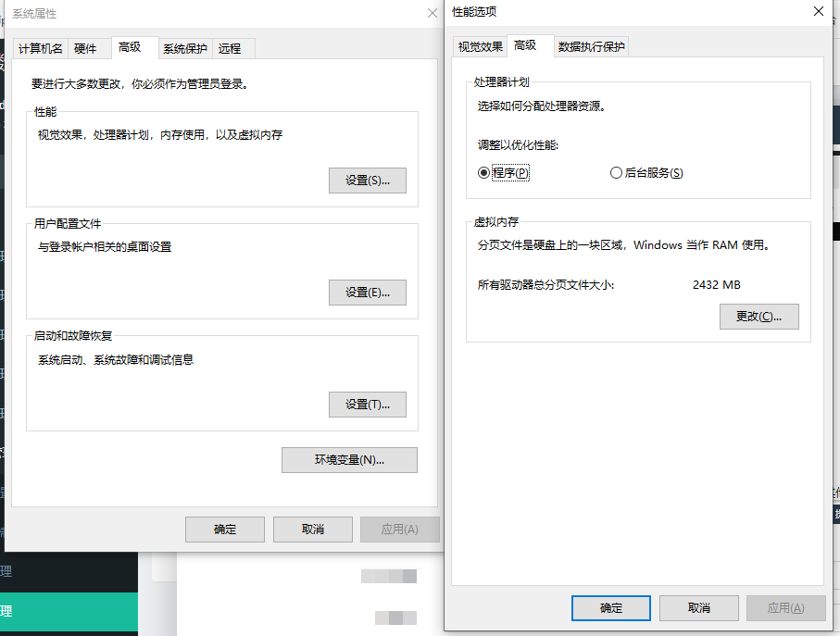Click the 分页文件是硬盘上的一块区域 description
Viewport: 840px width, 636px height.
tap(624, 245)
